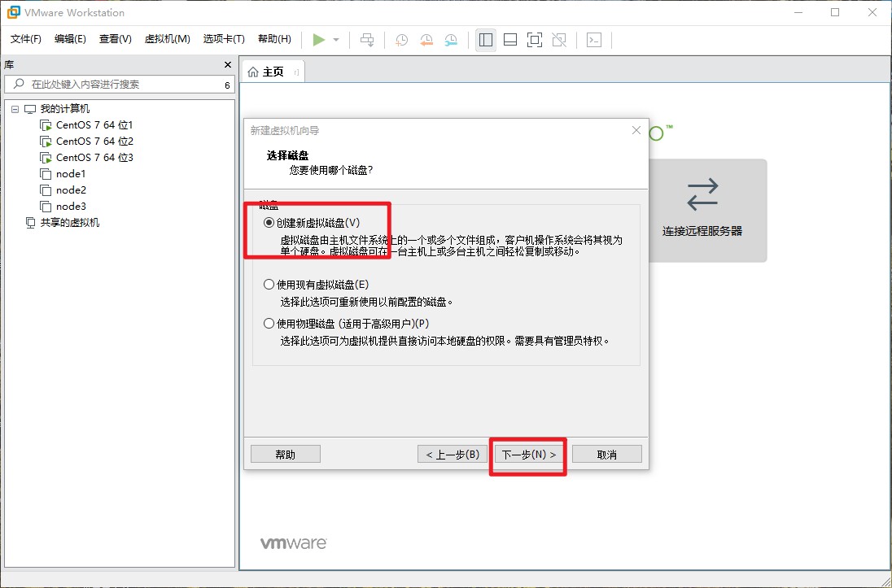Continue with 下一步(N) button
This screenshot has height=588, width=892.
coord(528,455)
